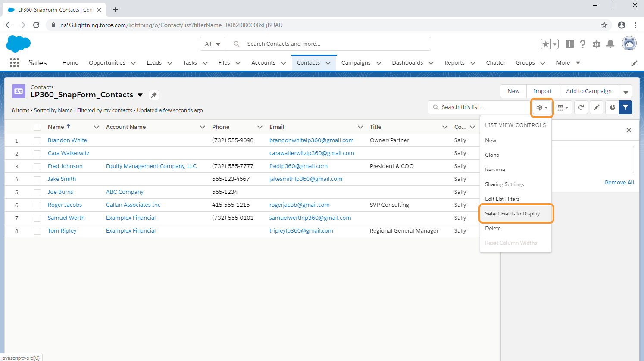
Task: Click the Contacts object icon
Action: point(19,91)
